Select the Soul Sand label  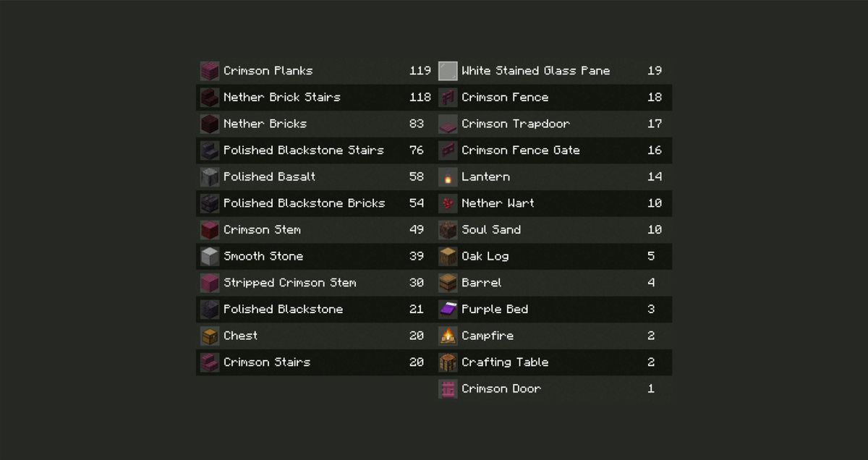coord(490,230)
